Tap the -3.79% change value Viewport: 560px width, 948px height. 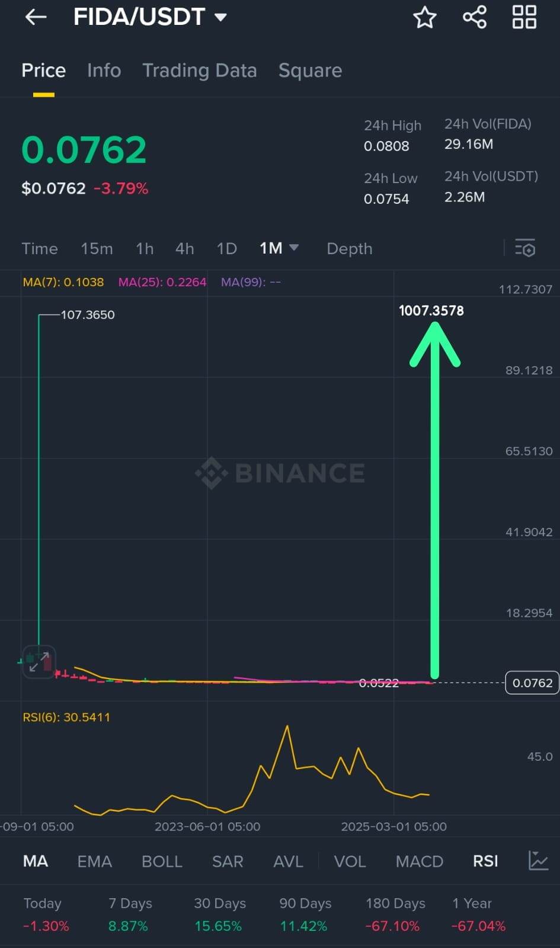121,188
